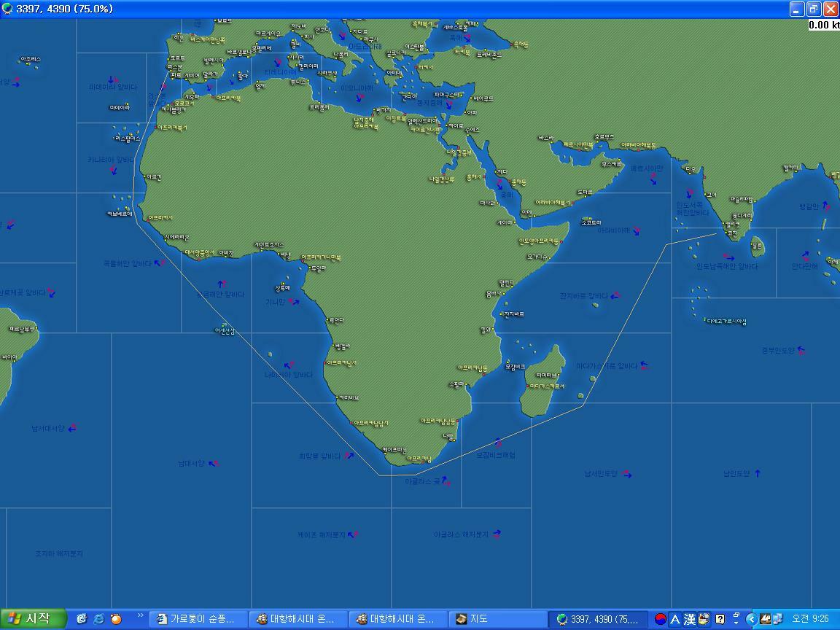
Task: Toggle the Korean/English IME mode indicator
Action: pos(674,619)
